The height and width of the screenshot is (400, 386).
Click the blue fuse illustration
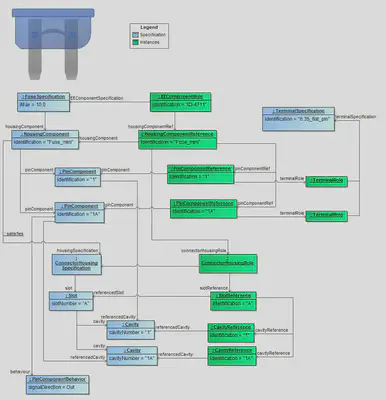[53, 44]
